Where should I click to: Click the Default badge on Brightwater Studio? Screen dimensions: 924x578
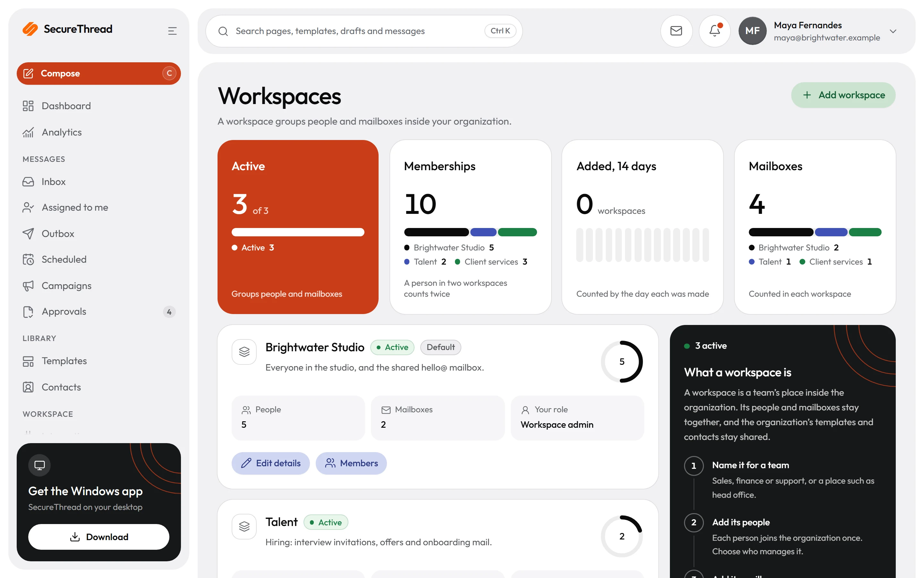point(440,347)
